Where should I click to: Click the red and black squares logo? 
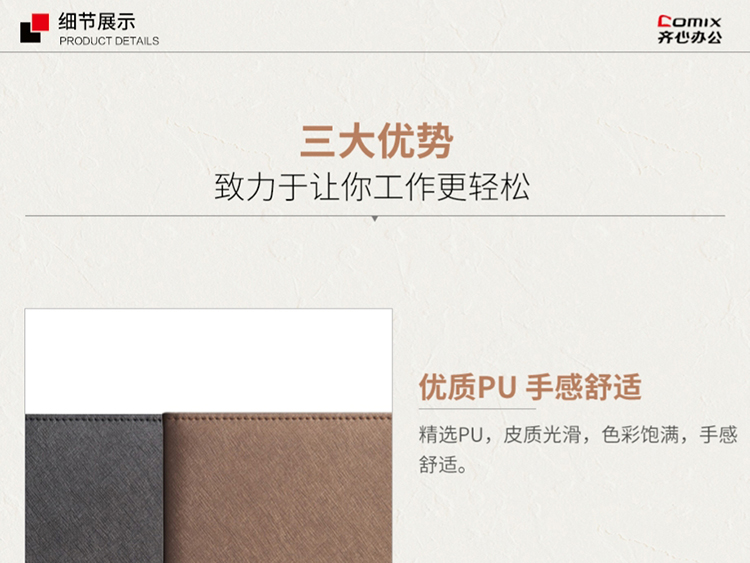point(34,28)
